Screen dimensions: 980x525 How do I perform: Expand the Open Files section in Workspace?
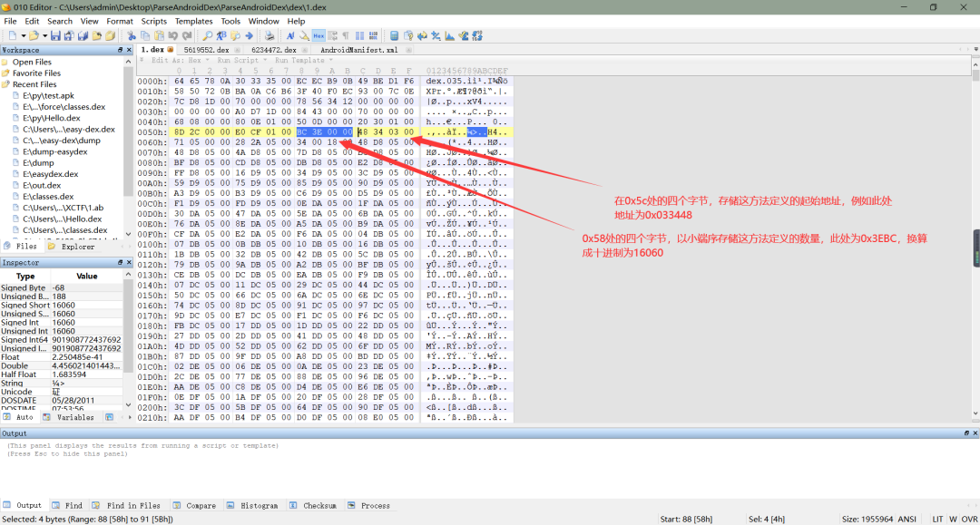point(34,62)
